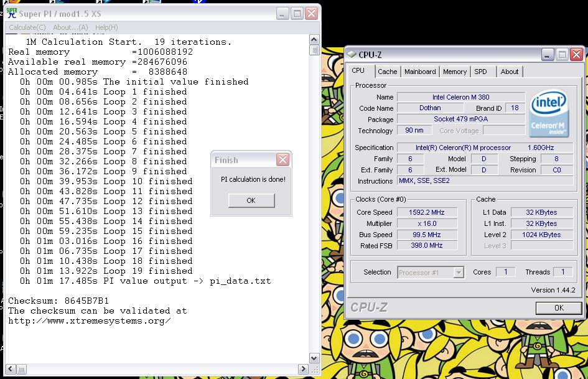Viewport: 588px width, 379px height.
Task: Click the Level 2 cache value '1024 KBytes'
Action: (x=541, y=235)
